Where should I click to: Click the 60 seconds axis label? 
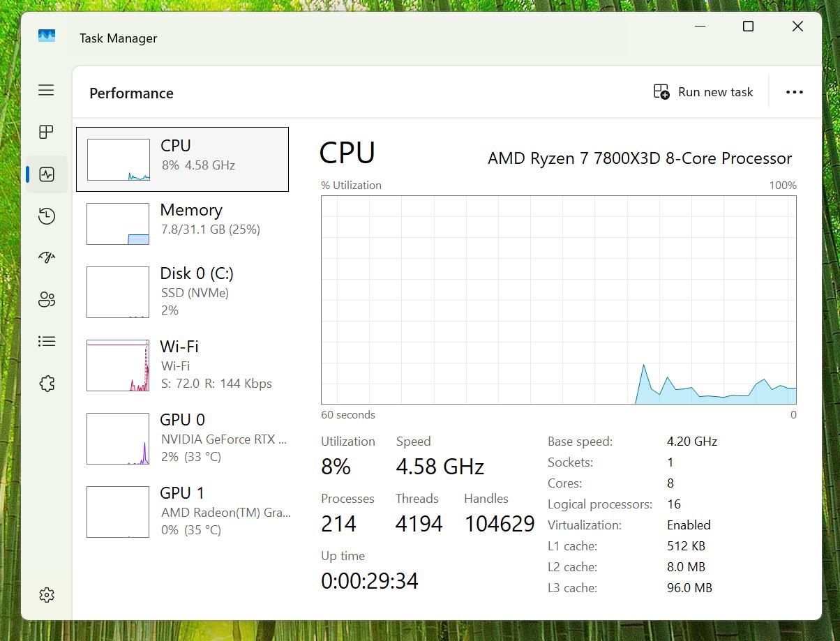[348, 415]
